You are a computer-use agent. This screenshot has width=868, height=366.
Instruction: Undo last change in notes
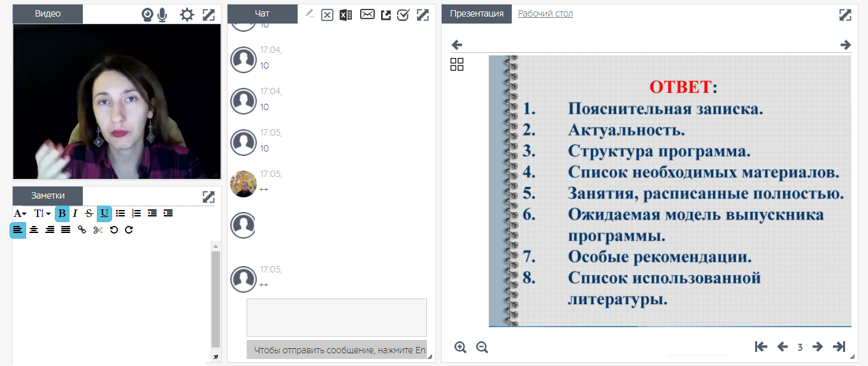click(x=113, y=230)
